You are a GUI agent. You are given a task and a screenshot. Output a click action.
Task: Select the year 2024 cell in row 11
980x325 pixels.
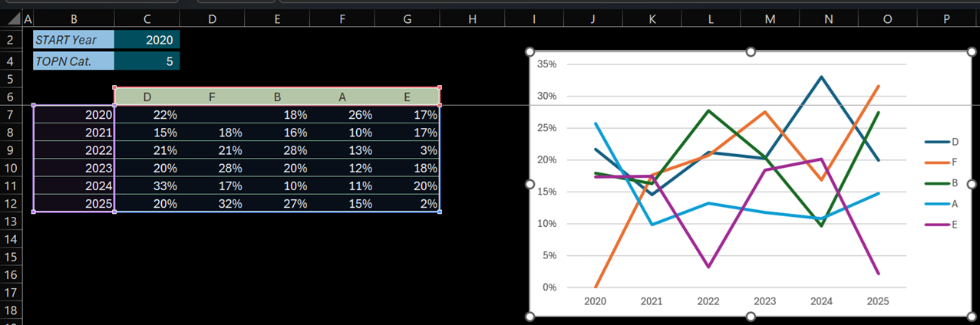tap(74, 185)
